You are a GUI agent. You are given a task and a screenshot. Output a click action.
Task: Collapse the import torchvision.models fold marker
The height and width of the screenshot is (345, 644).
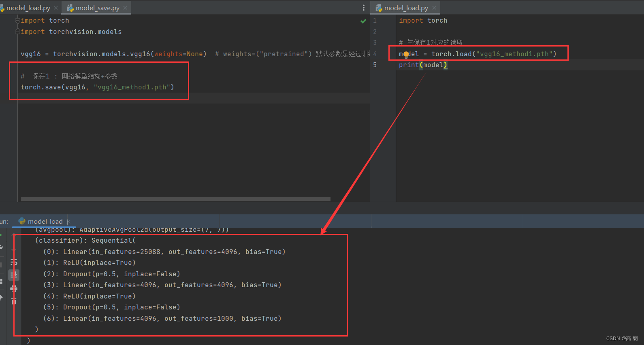tap(17, 32)
